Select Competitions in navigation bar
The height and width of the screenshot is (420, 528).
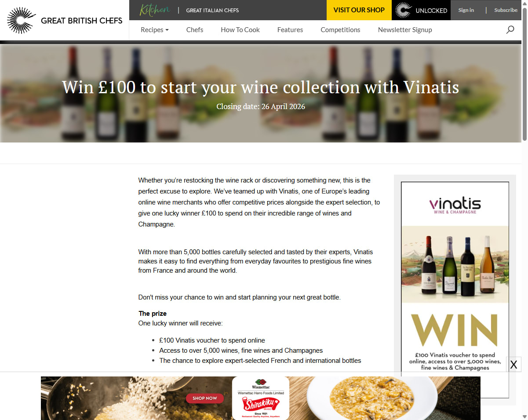pos(340,30)
